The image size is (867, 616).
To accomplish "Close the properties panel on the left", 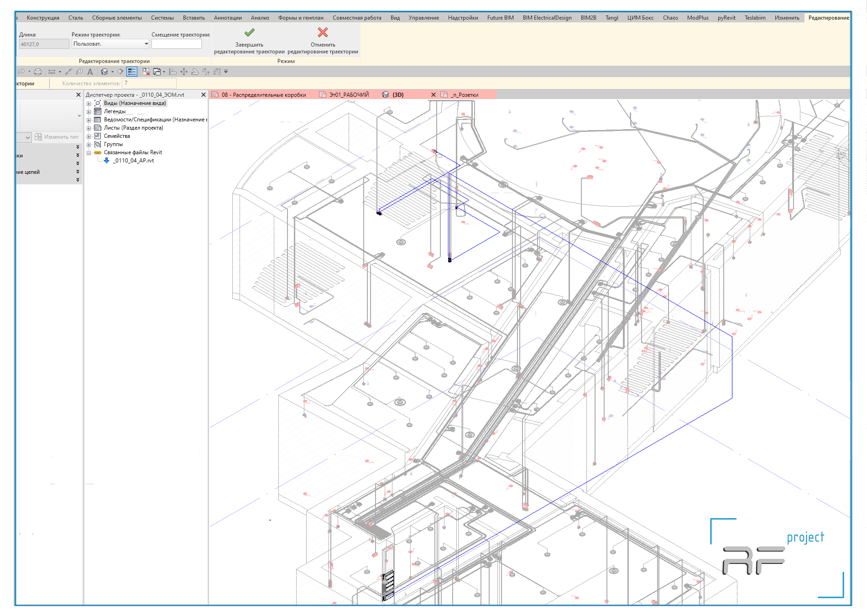I will click(78, 95).
